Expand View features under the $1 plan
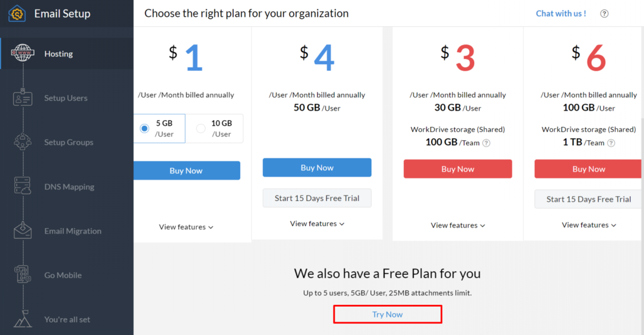The image size is (644, 335). pos(186,227)
